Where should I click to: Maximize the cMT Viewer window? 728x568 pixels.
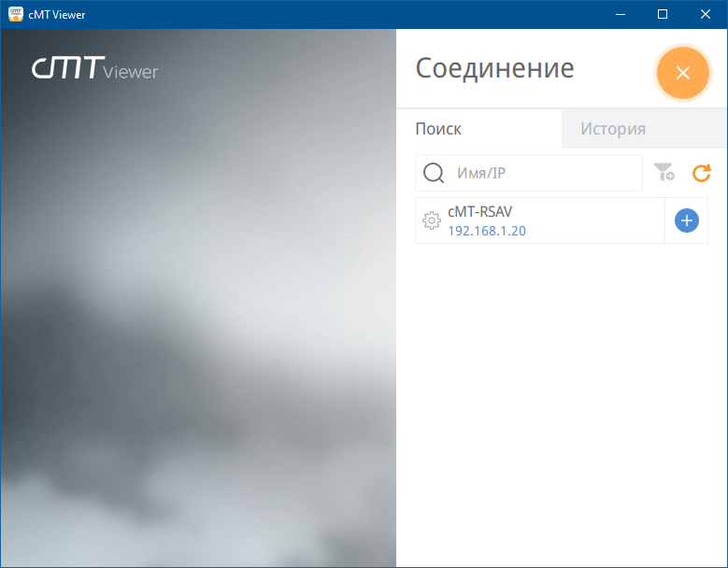(663, 14)
